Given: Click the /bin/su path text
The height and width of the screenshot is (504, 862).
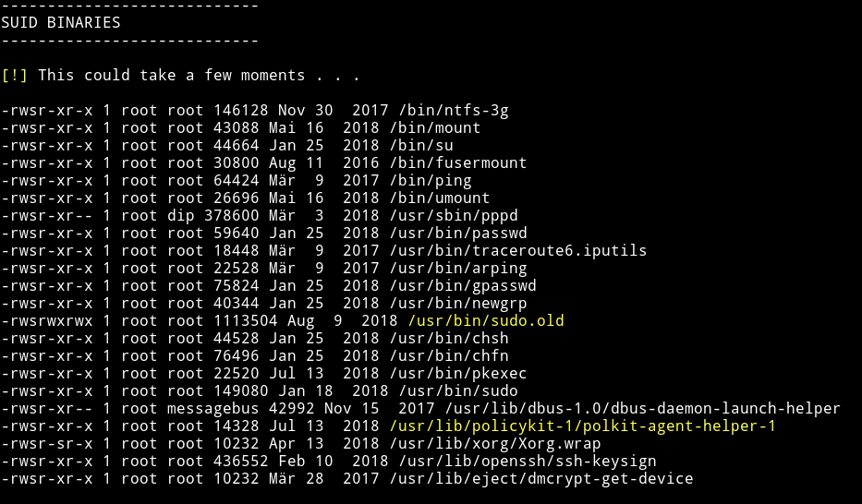Looking at the screenshot, I should (421, 146).
